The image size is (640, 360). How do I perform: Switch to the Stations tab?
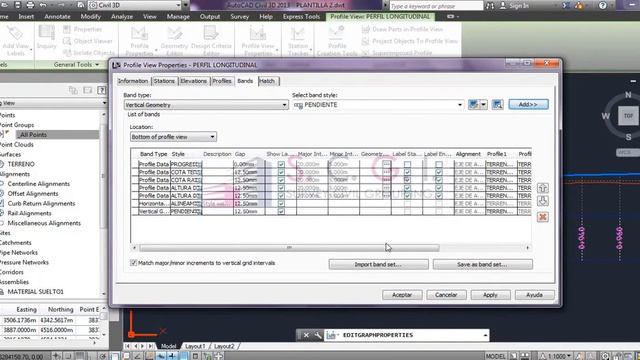164,81
